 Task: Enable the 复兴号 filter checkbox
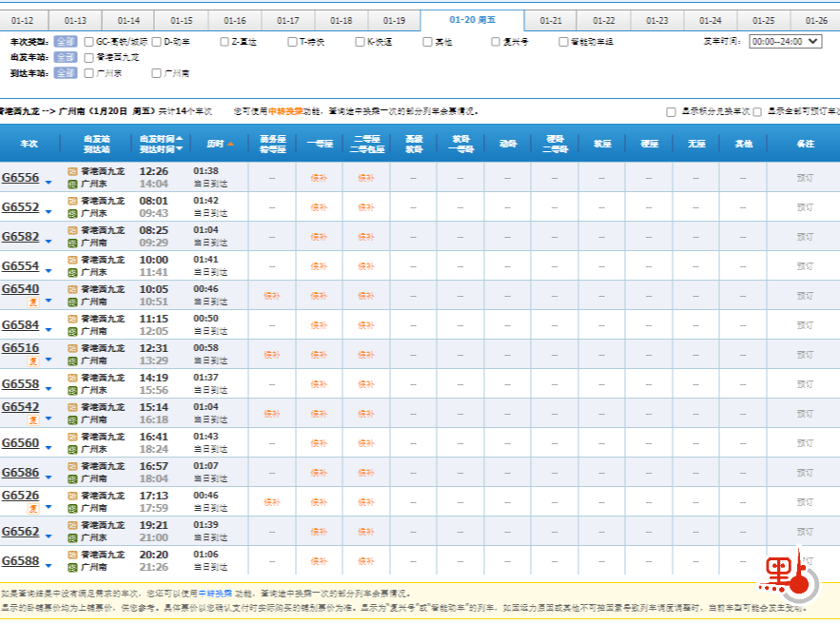point(496,42)
